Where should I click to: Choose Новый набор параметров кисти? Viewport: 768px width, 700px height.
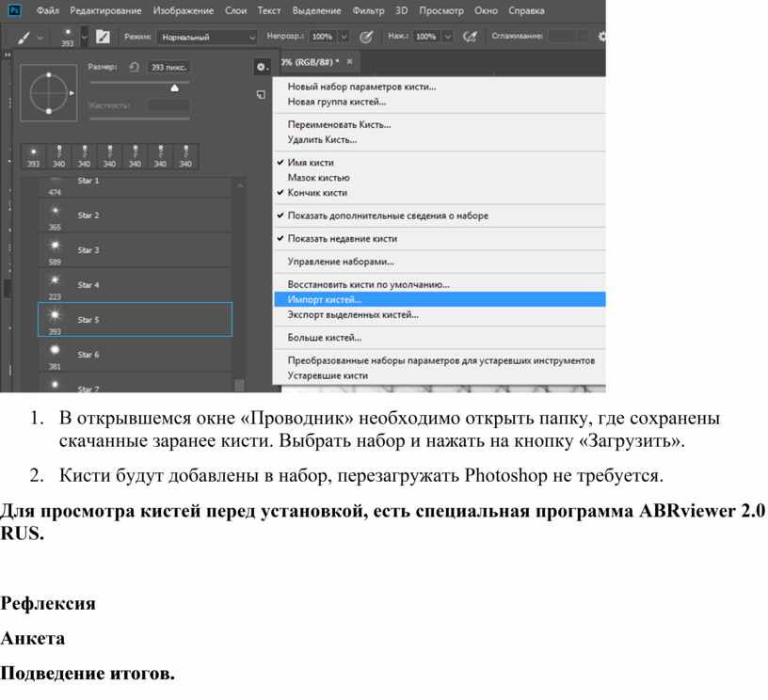tap(361, 87)
